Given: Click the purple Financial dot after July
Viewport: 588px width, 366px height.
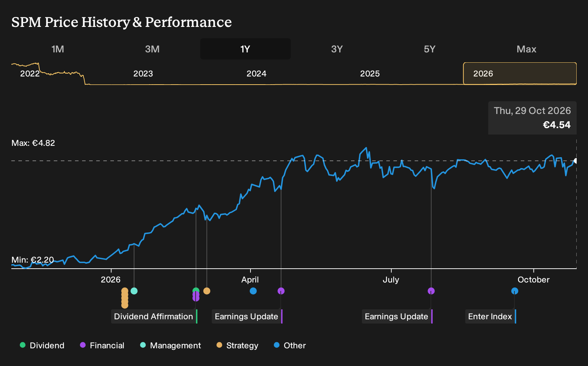Looking at the screenshot, I should pos(431,291).
